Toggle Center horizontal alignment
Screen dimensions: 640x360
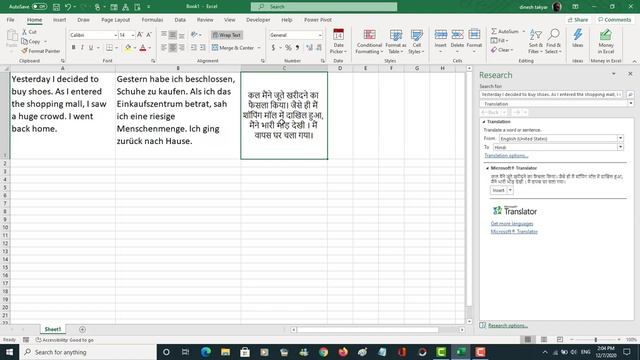173,48
